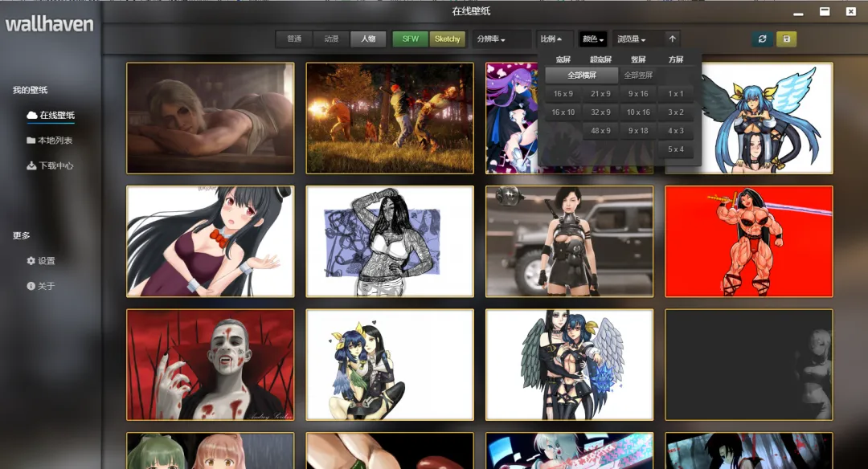The image size is (868, 469).
Task: Choose the 9 x 16 portrait ratio
Action: click(x=638, y=93)
